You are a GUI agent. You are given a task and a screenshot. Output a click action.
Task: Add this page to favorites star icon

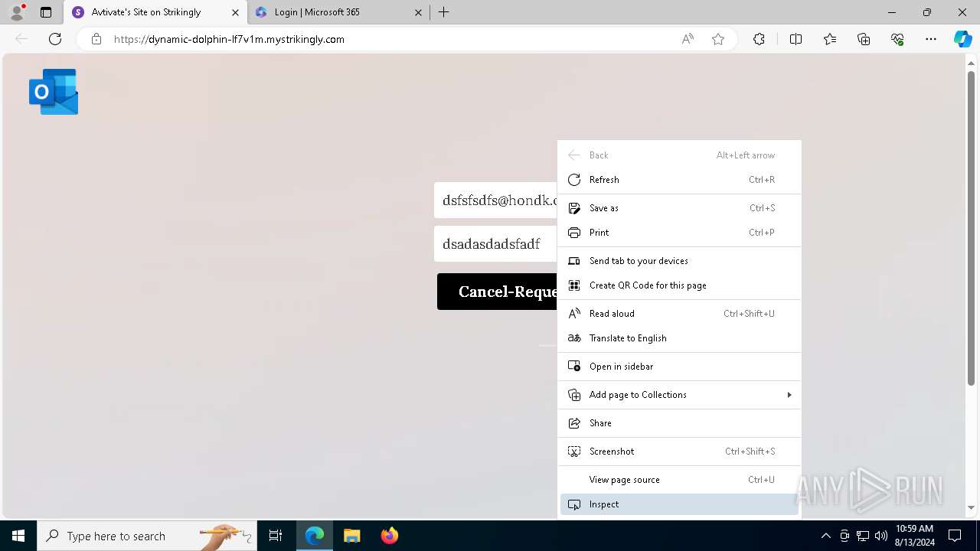(x=718, y=39)
